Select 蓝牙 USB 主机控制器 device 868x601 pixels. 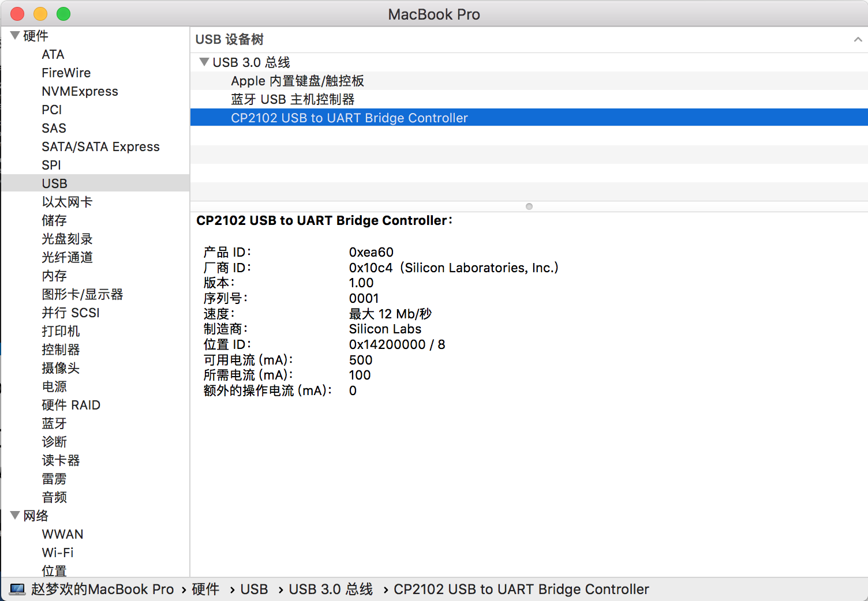(293, 99)
